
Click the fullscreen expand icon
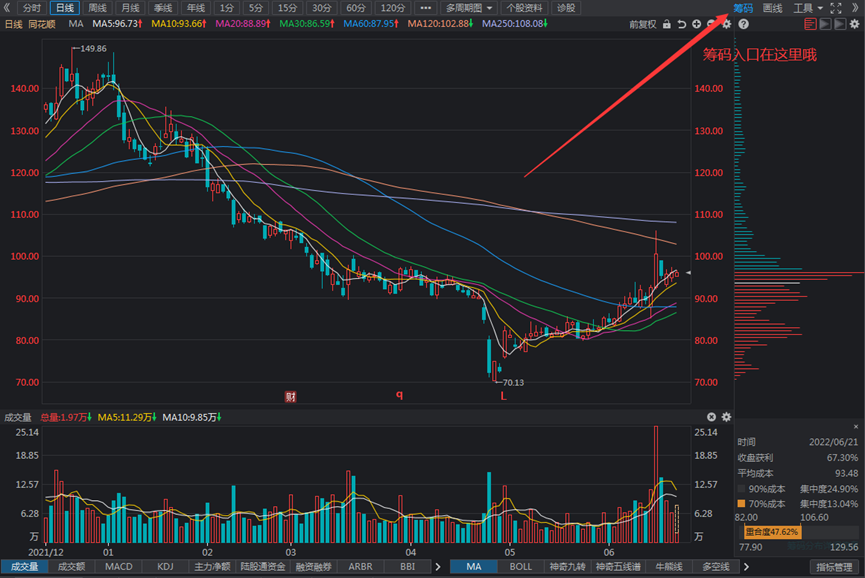pyautogui.click(x=836, y=8)
